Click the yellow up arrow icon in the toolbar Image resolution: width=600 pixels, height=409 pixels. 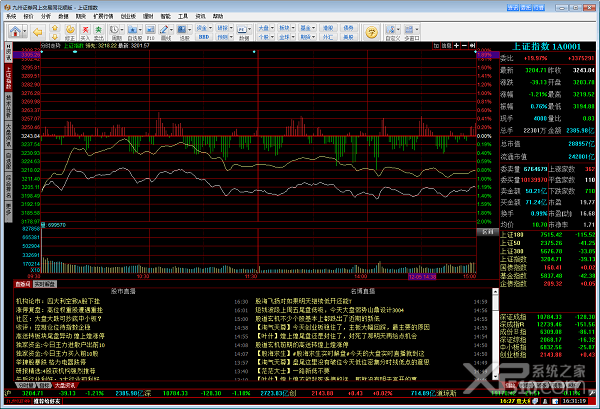(x=55, y=28)
